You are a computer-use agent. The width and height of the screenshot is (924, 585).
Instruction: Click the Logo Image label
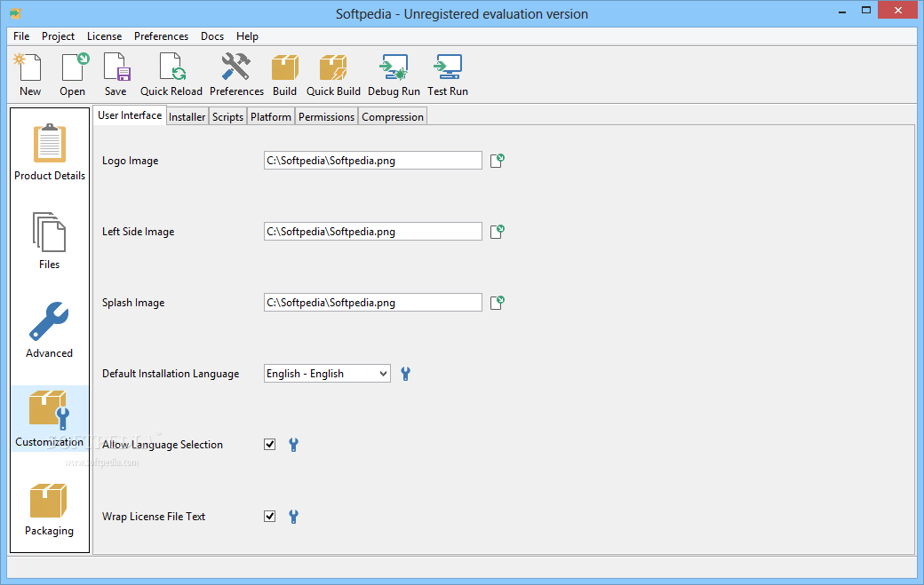tap(131, 161)
